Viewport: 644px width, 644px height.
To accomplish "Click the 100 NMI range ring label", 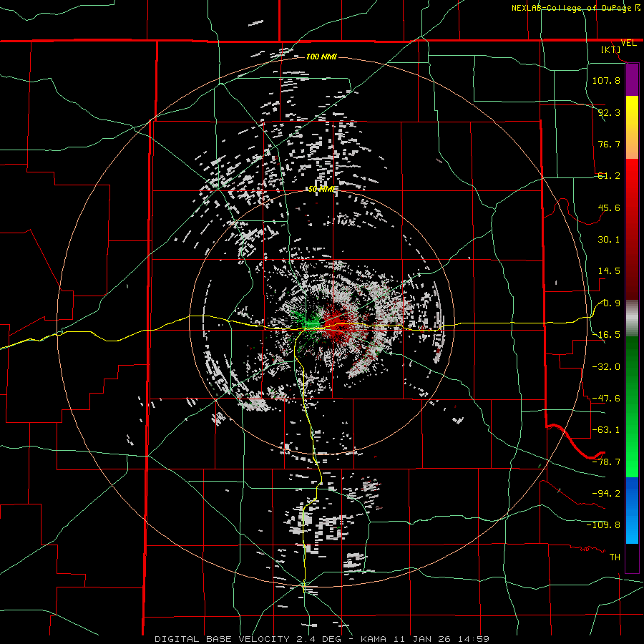I will click(x=321, y=57).
